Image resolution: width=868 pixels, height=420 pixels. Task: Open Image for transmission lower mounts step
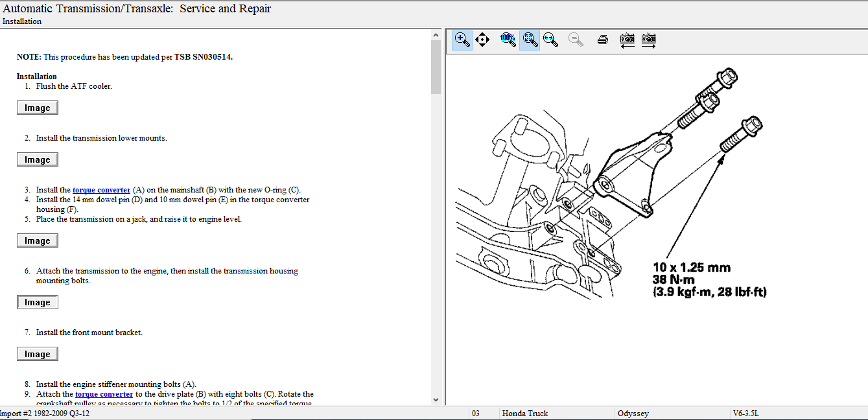pos(38,160)
